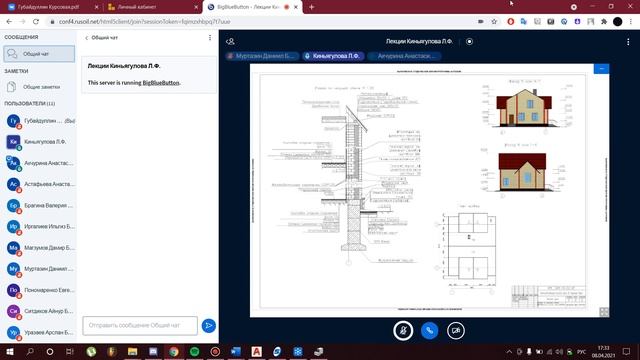Open Общие заметки shared notes
640x360 pixels.
click(39, 87)
